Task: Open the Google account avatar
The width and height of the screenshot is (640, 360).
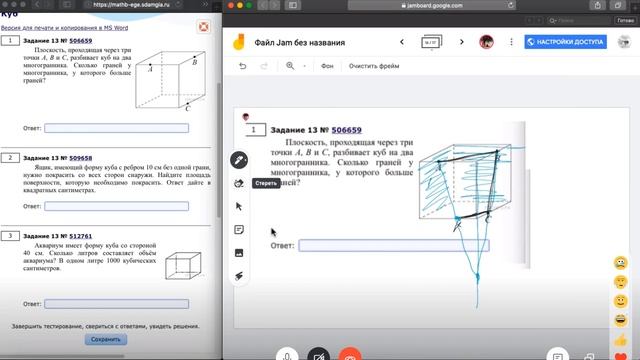Action: point(624,42)
